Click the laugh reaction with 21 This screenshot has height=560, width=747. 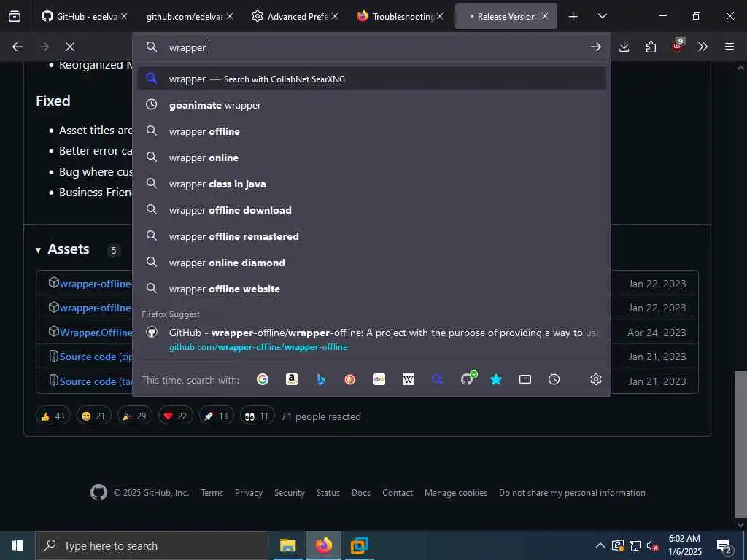pos(94,416)
